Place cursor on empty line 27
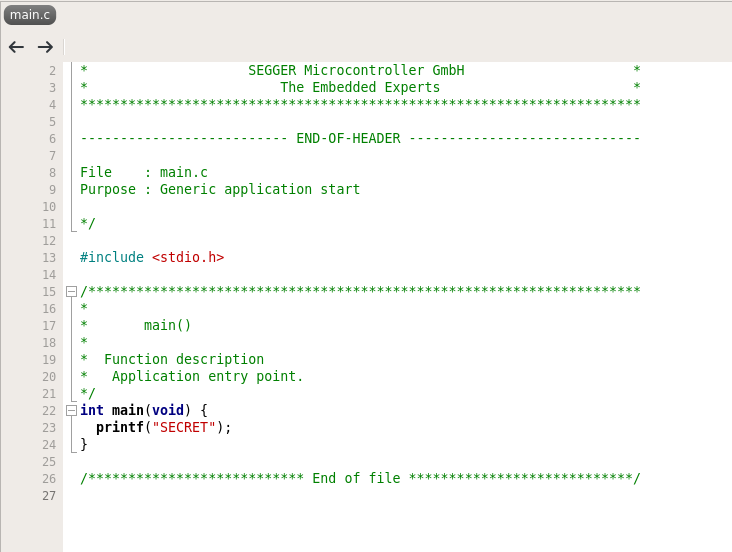The width and height of the screenshot is (732, 552). click(x=300, y=495)
